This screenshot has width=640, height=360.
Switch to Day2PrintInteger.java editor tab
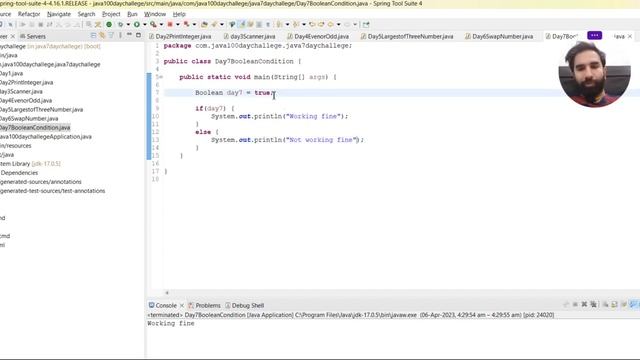click(x=180, y=36)
